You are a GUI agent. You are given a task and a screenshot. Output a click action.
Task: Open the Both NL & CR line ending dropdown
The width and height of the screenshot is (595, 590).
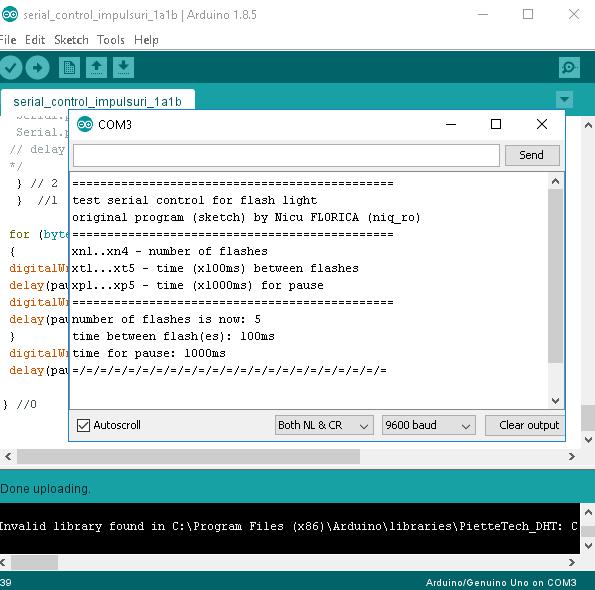[324, 425]
